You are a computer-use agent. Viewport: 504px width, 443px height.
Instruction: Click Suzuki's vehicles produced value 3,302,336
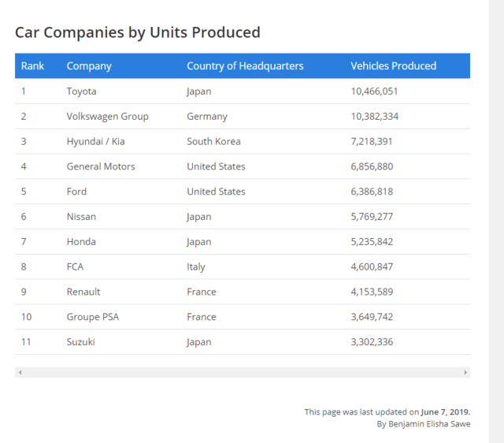click(x=372, y=342)
